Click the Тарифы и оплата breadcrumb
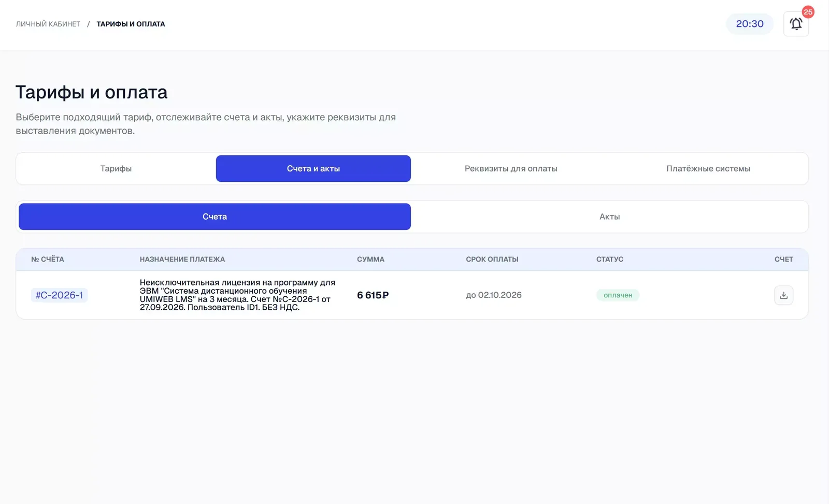Viewport: 829px width, 504px height. pyautogui.click(x=131, y=24)
